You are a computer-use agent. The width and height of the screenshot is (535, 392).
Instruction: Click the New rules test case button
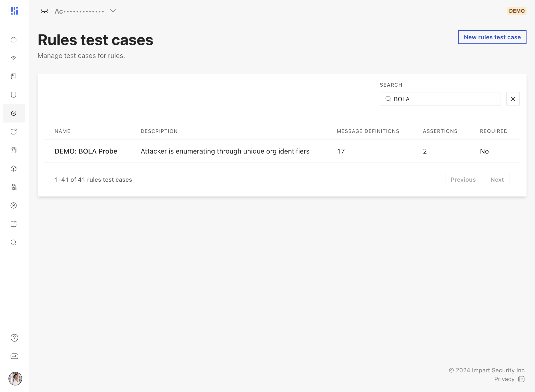click(x=492, y=37)
